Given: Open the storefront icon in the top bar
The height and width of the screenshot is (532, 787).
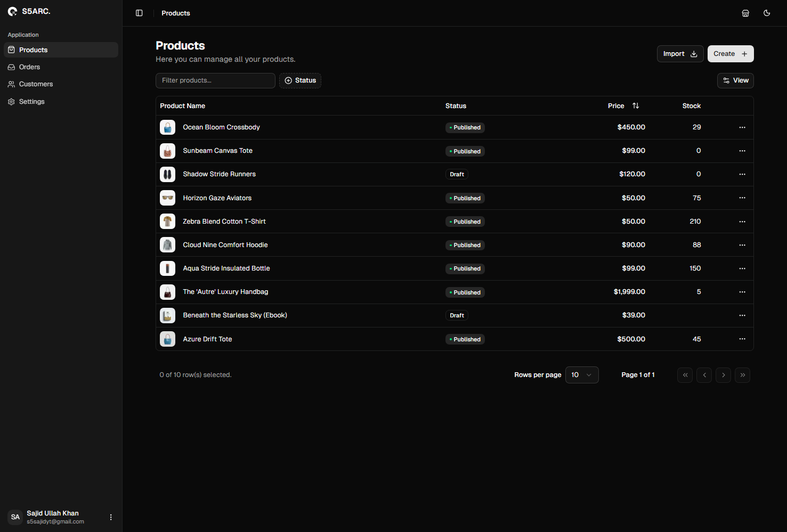Looking at the screenshot, I should click(745, 13).
